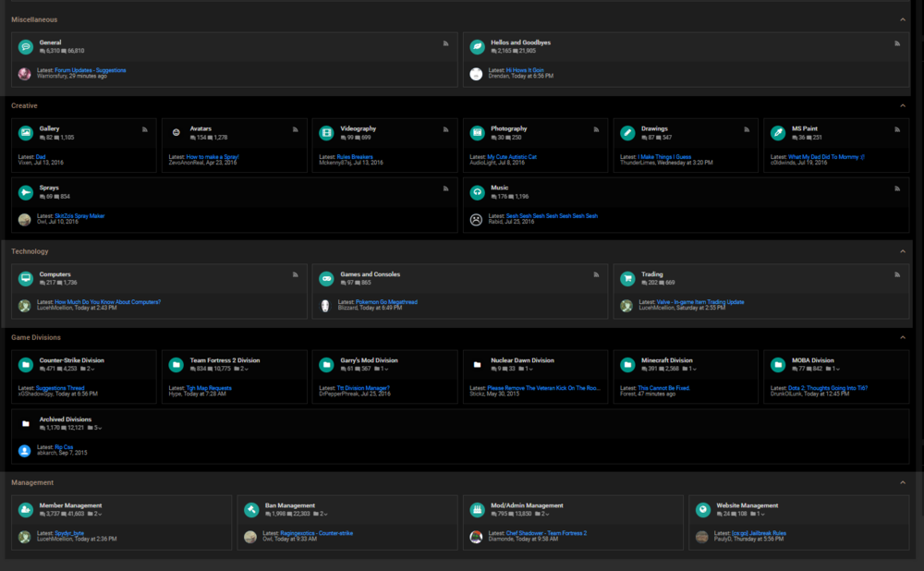924x571 pixels.
Task: Open RSS feed for MS Paint forum
Action: pyautogui.click(x=897, y=129)
